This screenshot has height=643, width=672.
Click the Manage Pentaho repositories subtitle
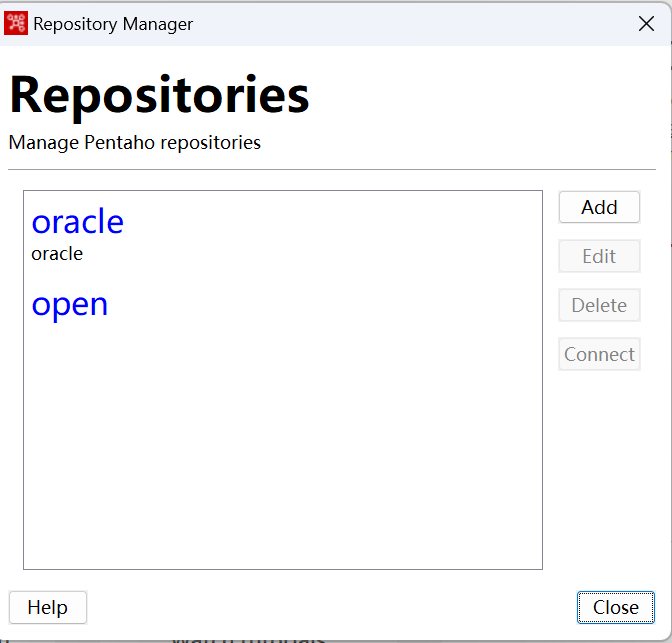pyautogui.click(x=135, y=143)
